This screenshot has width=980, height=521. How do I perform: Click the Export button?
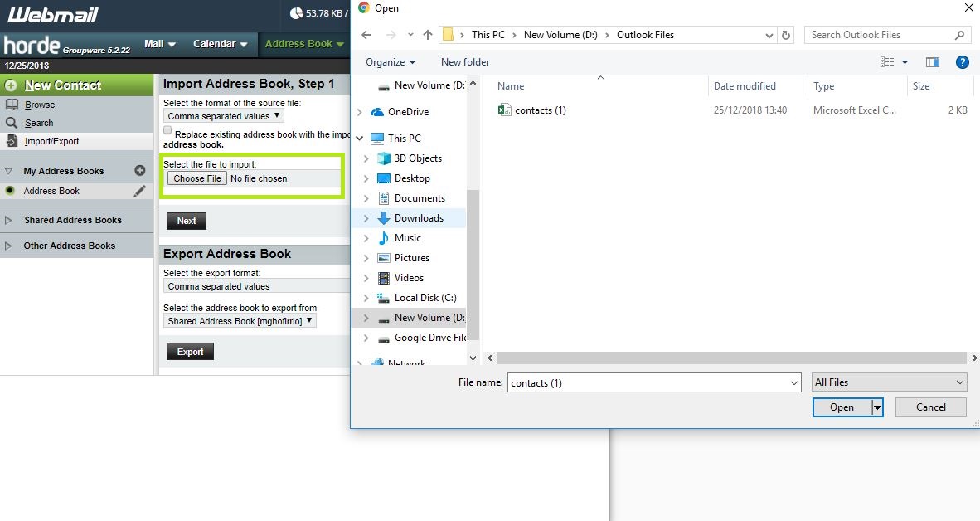(190, 352)
